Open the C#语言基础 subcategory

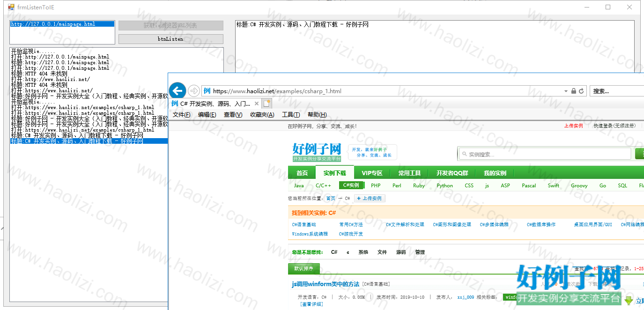click(x=303, y=225)
